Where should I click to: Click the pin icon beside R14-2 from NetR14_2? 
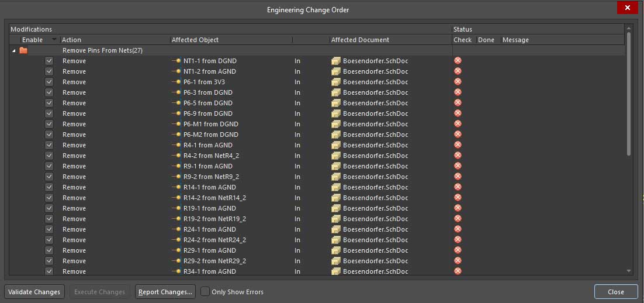pos(176,198)
